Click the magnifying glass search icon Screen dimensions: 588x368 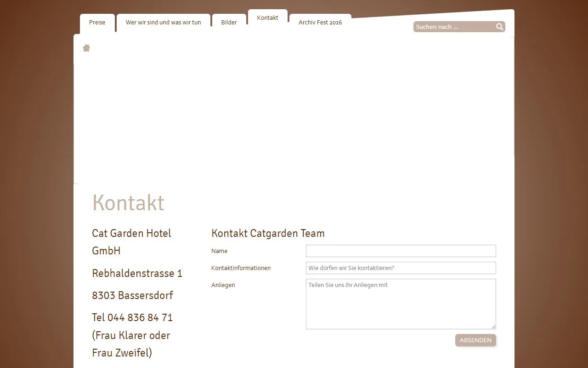point(499,27)
